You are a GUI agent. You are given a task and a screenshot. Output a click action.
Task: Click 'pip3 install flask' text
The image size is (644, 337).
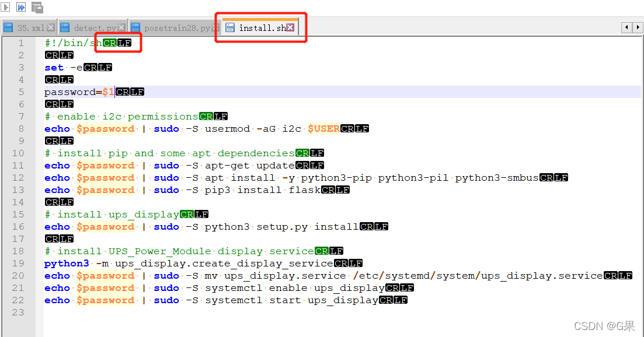click(263, 190)
